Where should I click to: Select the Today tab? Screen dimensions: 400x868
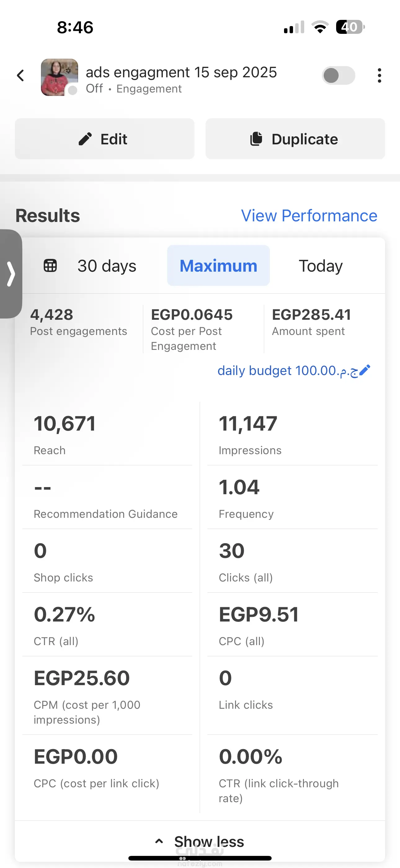pos(321,265)
